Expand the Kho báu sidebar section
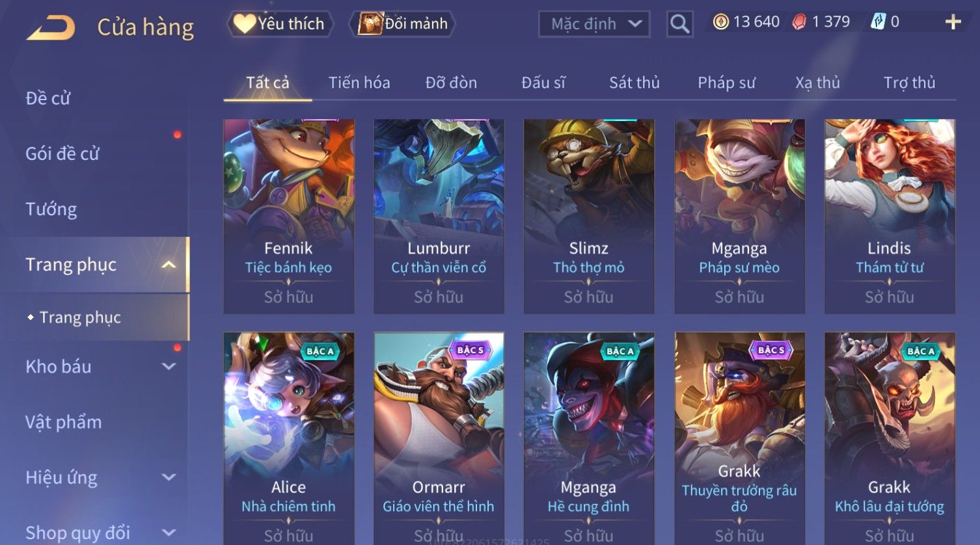The width and height of the screenshot is (980, 545). point(169,367)
